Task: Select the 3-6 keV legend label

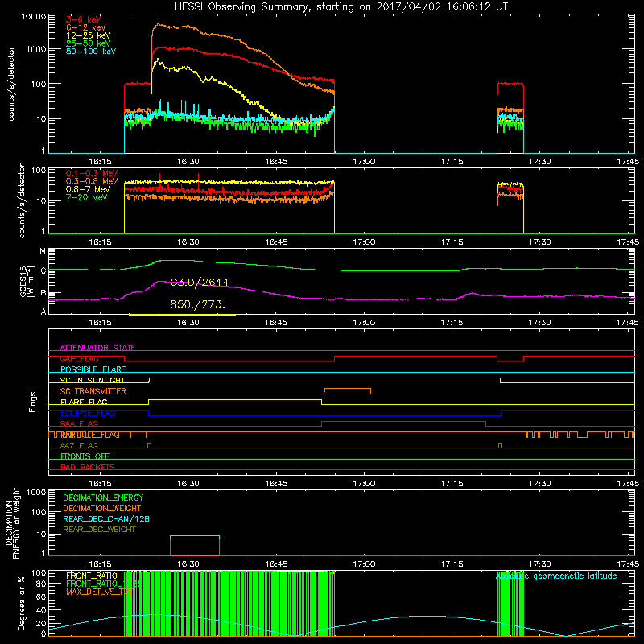Action: pyautogui.click(x=83, y=19)
